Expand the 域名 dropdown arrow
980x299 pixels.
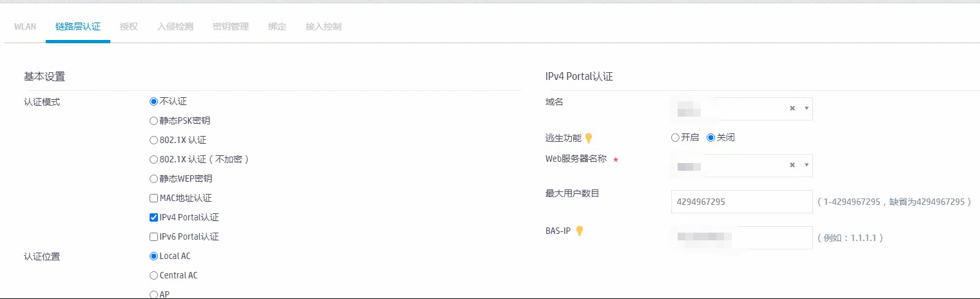(807, 109)
